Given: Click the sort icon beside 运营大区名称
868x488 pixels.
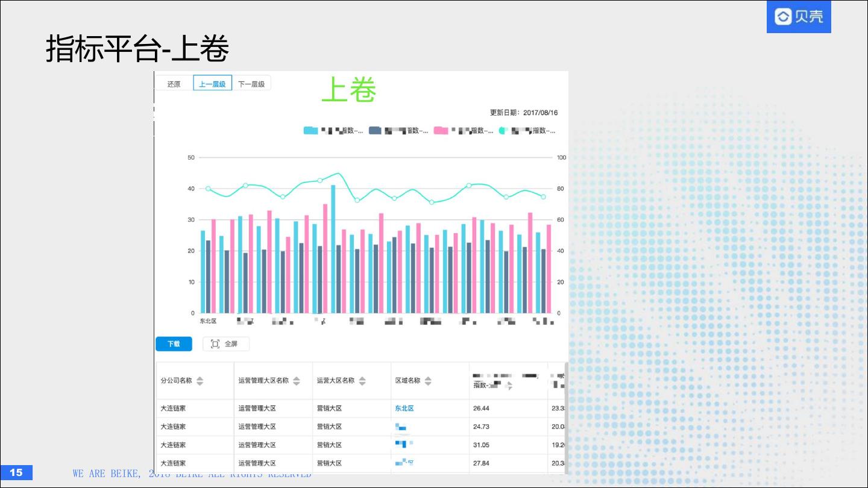Looking at the screenshot, I should [362, 381].
